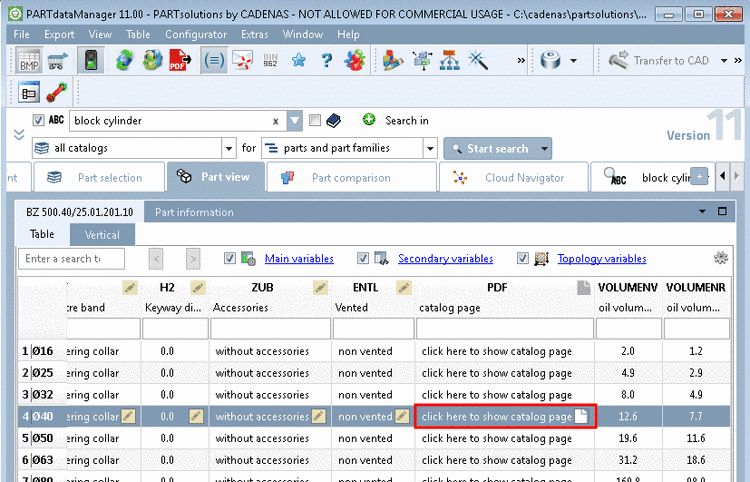Toggle the Main variables checkbox
The width and height of the screenshot is (750, 482).
click(230, 258)
